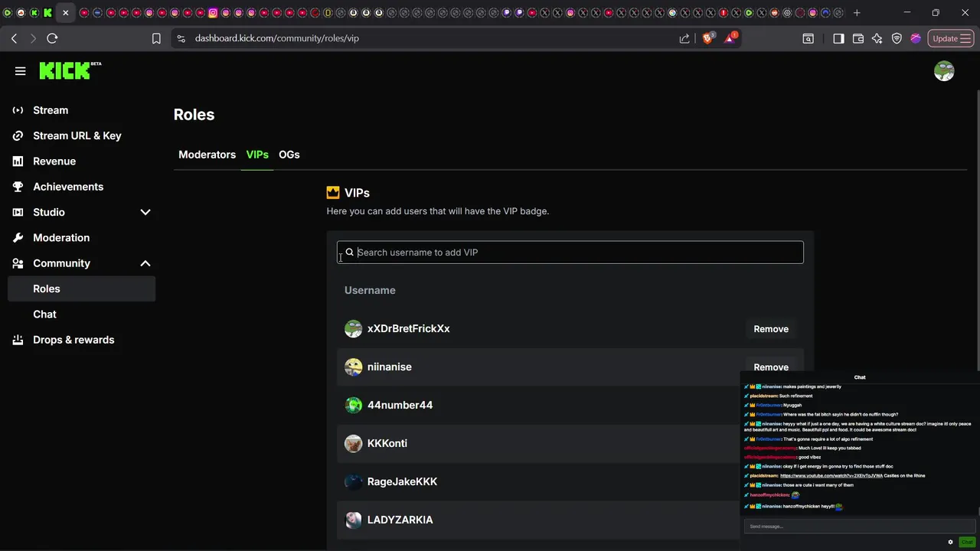Open the profile avatar in header
Image resolution: width=980 pixels, height=551 pixels.
click(x=944, y=71)
